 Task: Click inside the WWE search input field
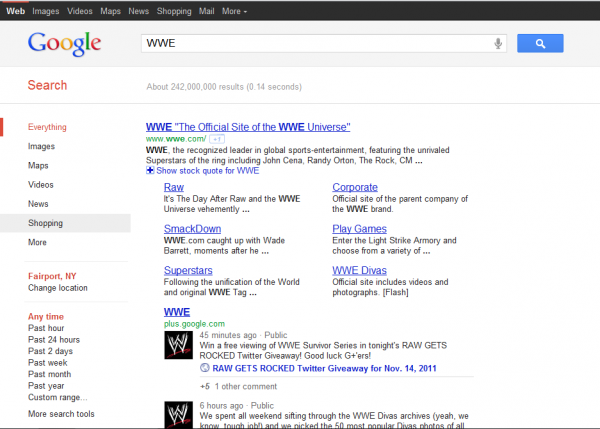[x=315, y=44]
